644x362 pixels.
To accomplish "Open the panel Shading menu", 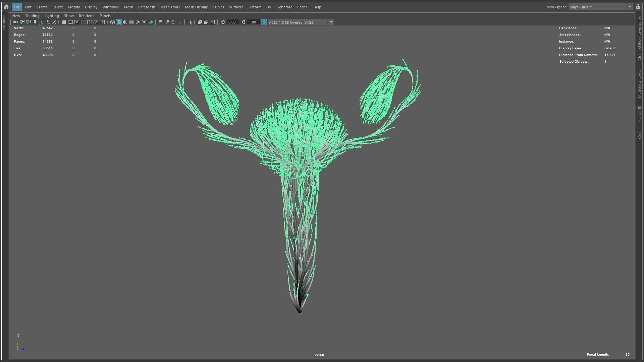I will tap(32, 16).
